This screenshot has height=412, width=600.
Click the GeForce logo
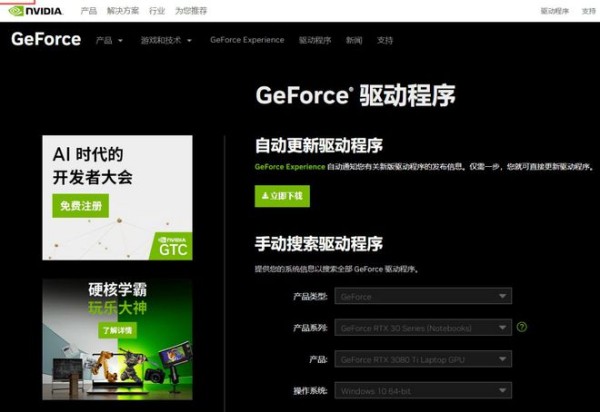pos(45,40)
